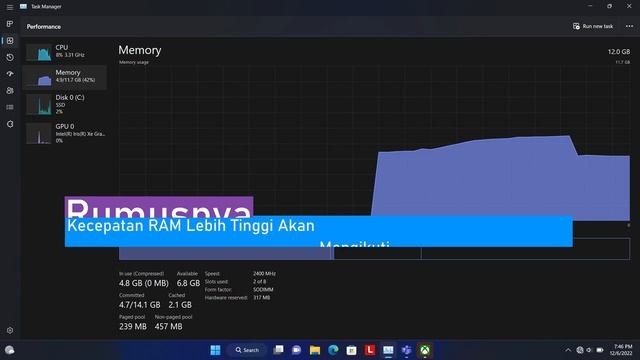The width and height of the screenshot is (640, 360).
Task: Open the Startup apps page
Action: tap(10, 74)
